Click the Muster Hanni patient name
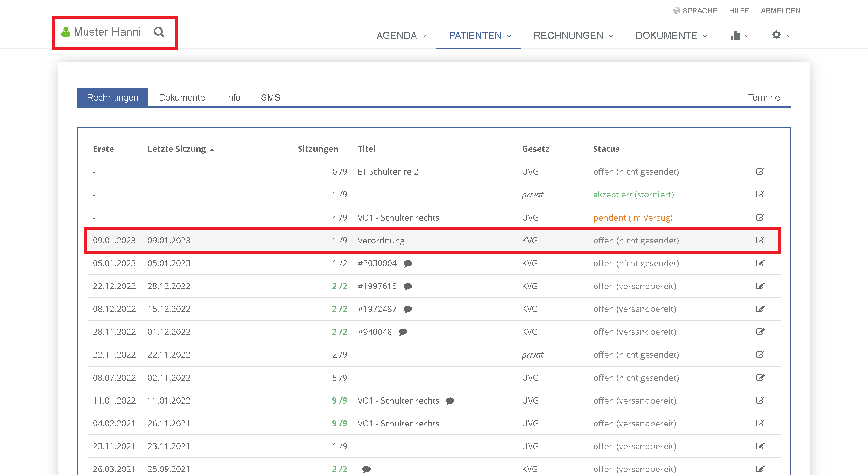Screen dimensions: 868x475 point(107,32)
